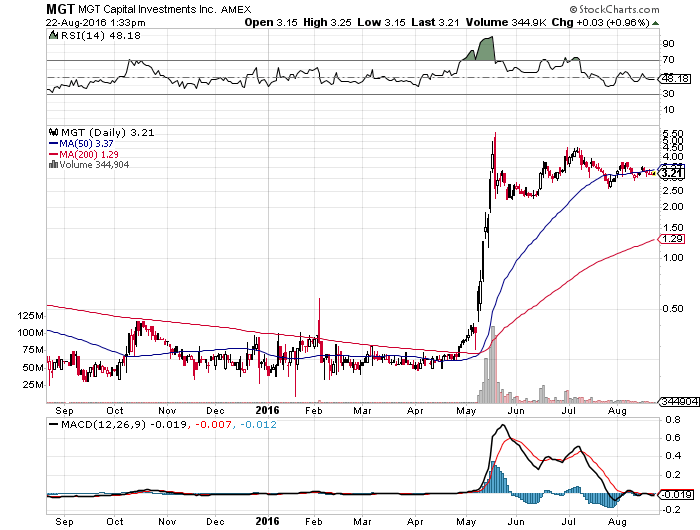The height and width of the screenshot is (530, 700).
Task: Click the 1.50 price axis label
Action: [673, 228]
